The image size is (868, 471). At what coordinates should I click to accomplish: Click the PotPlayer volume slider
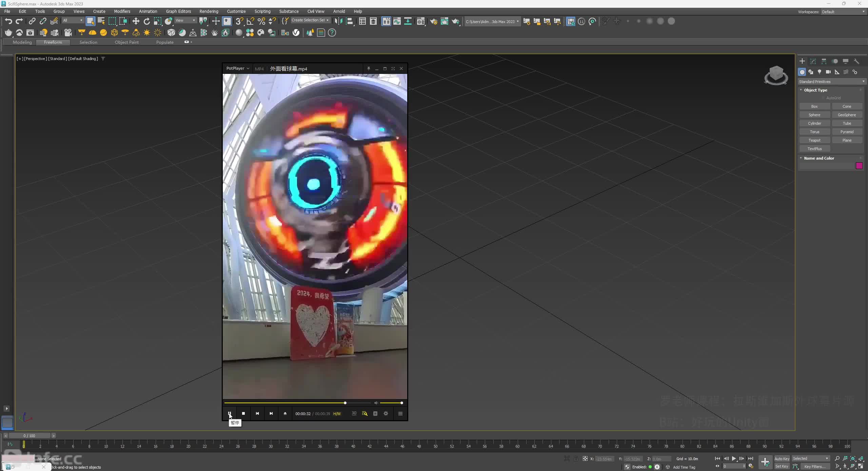(391, 403)
